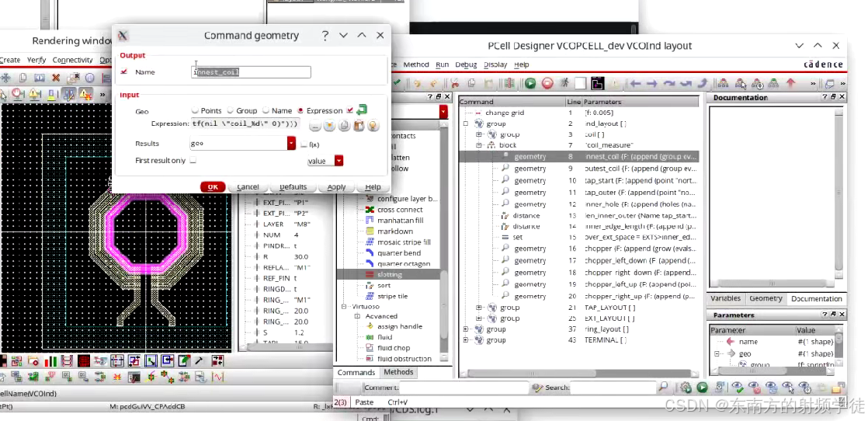Toggle the checkbox right of Expression radio
Screen dimensions: 868x421
(x=349, y=110)
